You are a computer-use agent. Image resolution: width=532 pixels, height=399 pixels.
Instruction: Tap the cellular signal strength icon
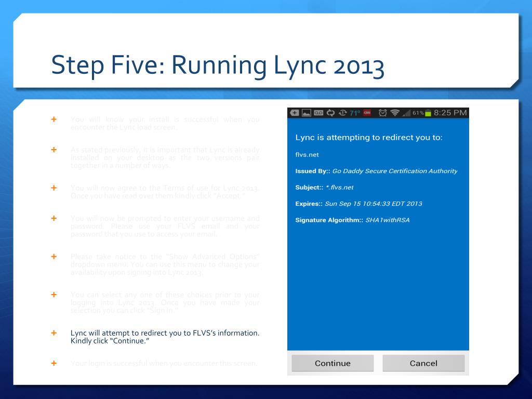406,113
